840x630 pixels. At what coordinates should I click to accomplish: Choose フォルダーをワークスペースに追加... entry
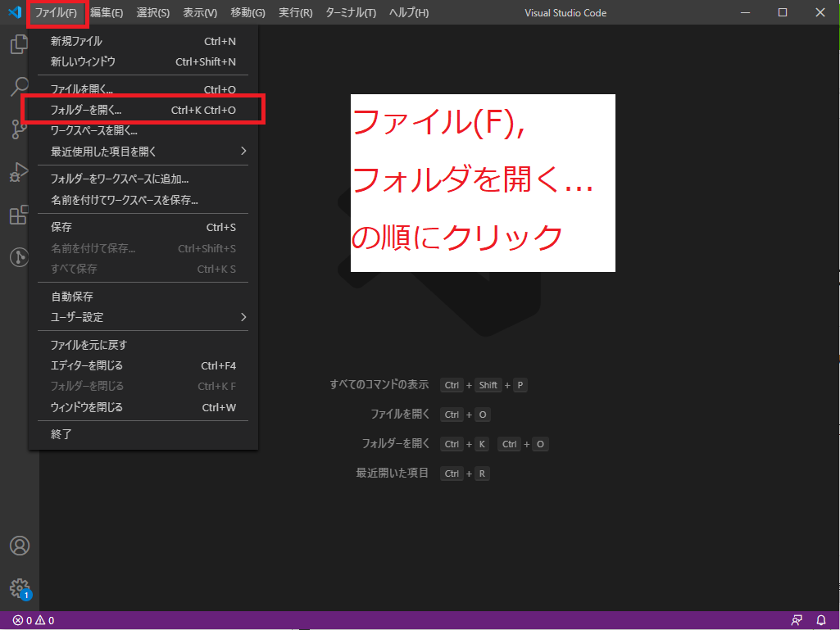pos(143,179)
